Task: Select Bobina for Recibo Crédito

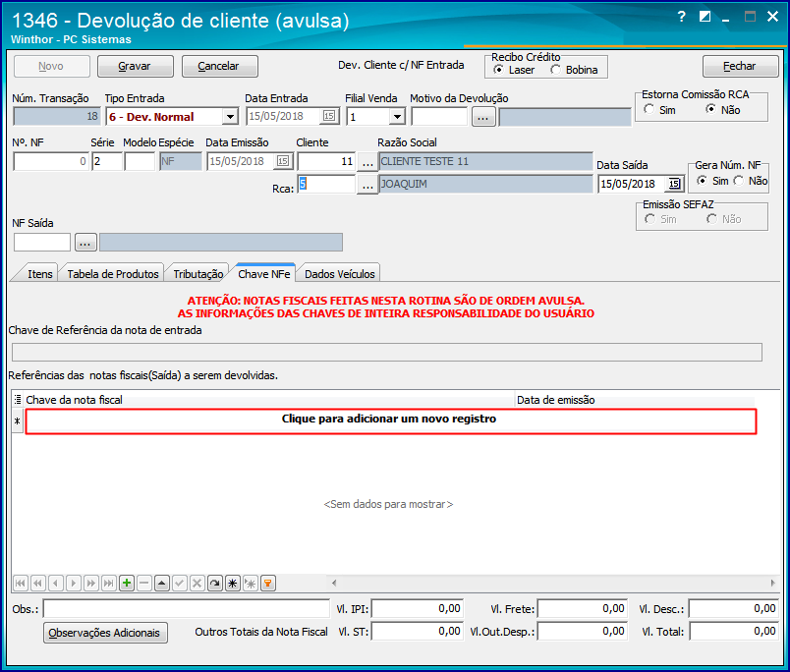Action: (555, 70)
